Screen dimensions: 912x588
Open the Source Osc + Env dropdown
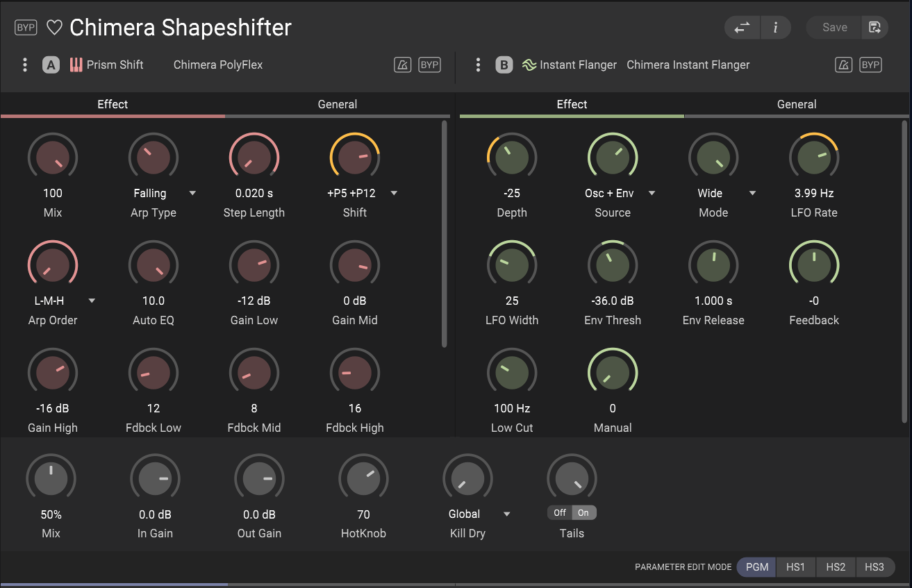pyautogui.click(x=652, y=193)
